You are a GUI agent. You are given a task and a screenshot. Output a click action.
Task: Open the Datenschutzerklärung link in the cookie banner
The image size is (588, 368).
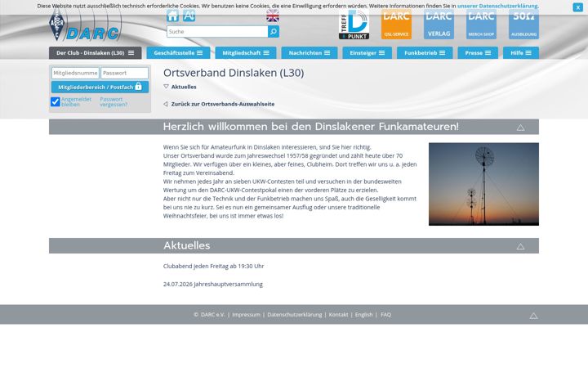pyautogui.click(x=497, y=6)
